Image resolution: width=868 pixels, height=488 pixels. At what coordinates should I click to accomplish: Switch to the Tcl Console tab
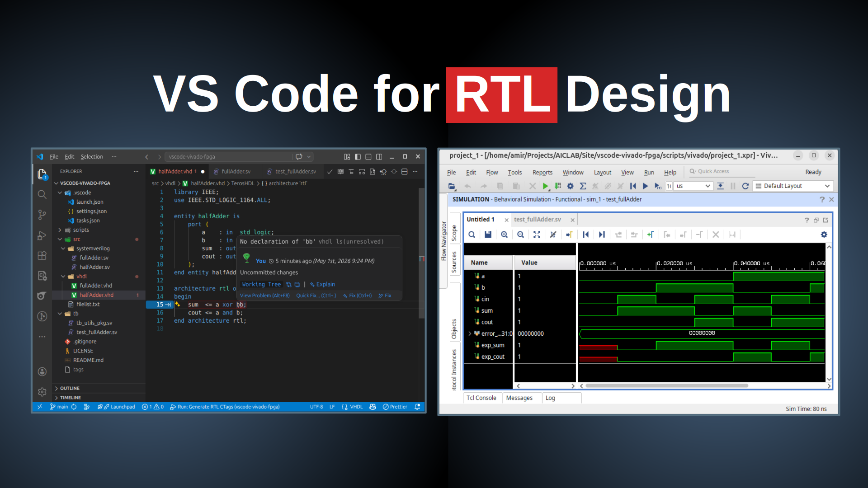coord(481,398)
